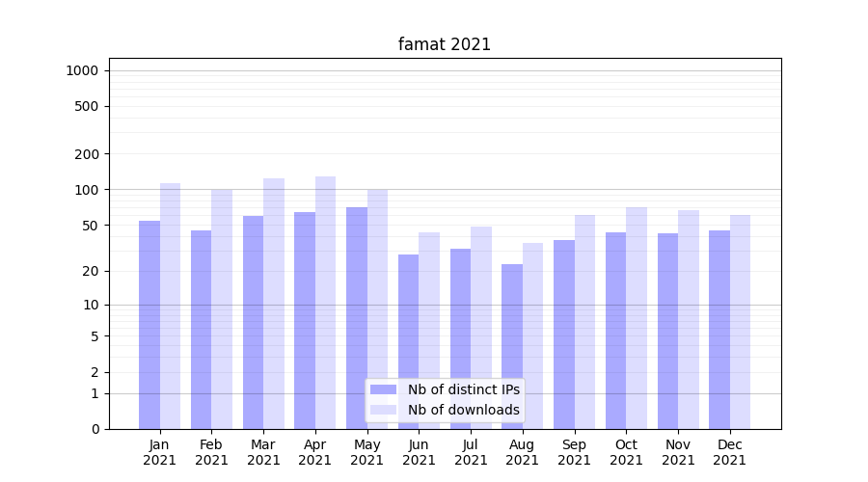
Task: Click the 'Nb of distinct IPs' legend color swatch
Action: tap(383, 389)
